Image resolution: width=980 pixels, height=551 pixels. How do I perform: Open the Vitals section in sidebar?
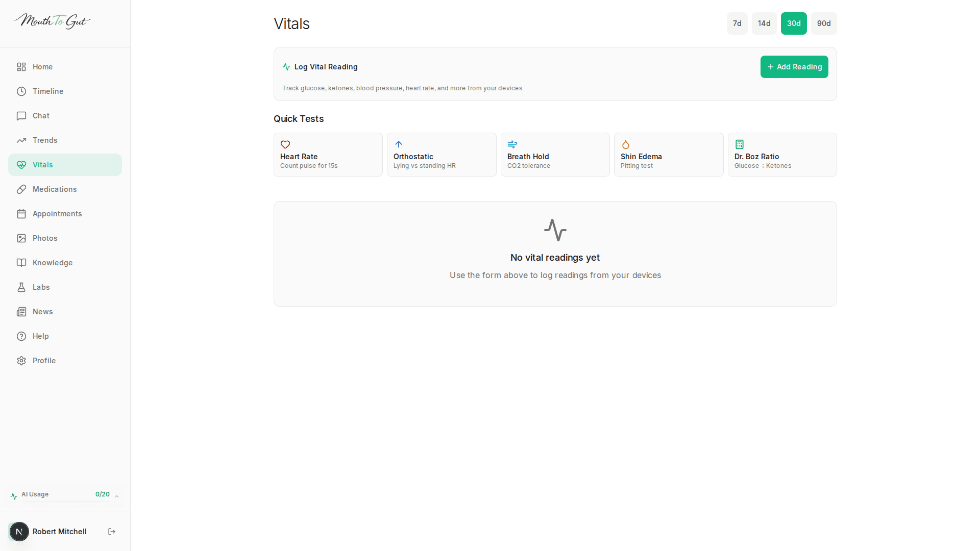coord(43,164)
